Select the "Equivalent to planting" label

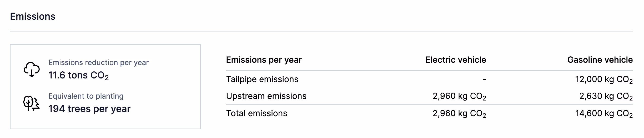86,96
